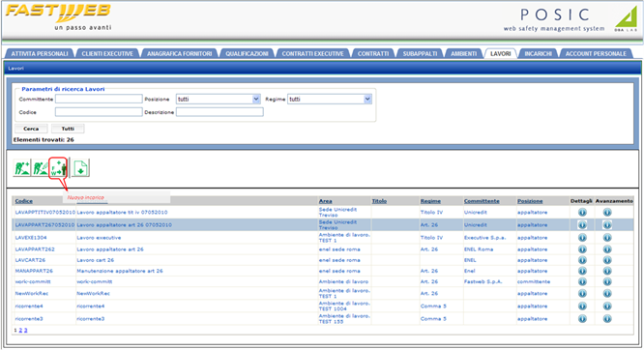
Task: Focus the Descrizione input field
Action: (220, 112)
